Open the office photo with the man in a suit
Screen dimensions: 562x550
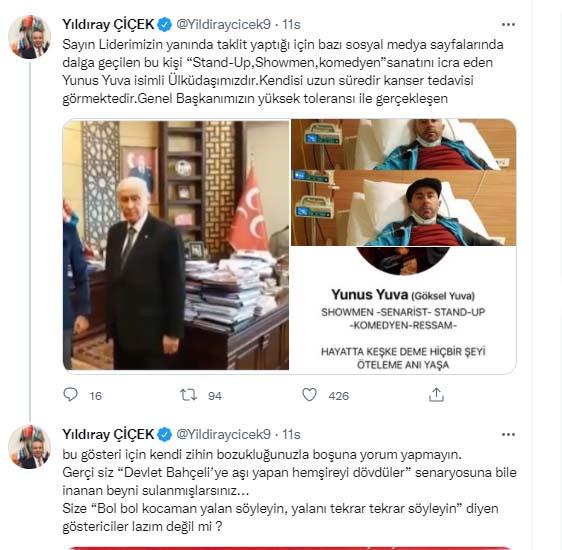pos(176,245)
